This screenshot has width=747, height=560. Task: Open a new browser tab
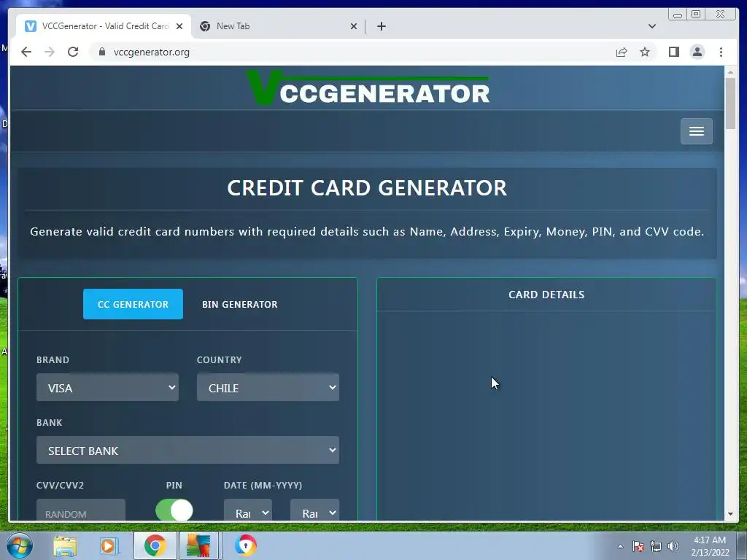(381, 26)
